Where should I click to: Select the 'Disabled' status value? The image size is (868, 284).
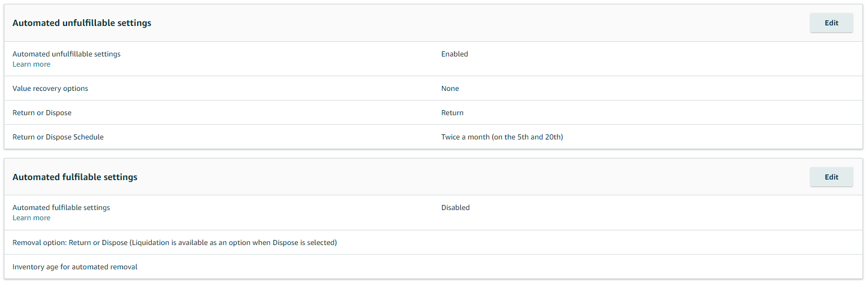tap(455, 208)
